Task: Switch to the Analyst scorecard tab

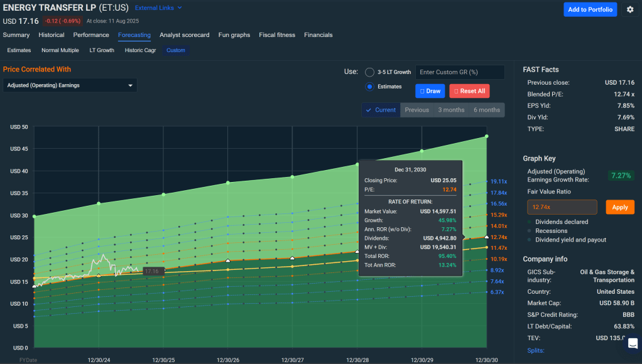Action: 184,35
